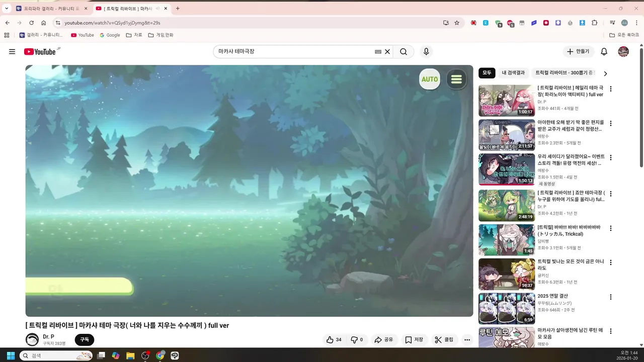Open the Google bookmark
644x362 pixels.
pos(110,35)
